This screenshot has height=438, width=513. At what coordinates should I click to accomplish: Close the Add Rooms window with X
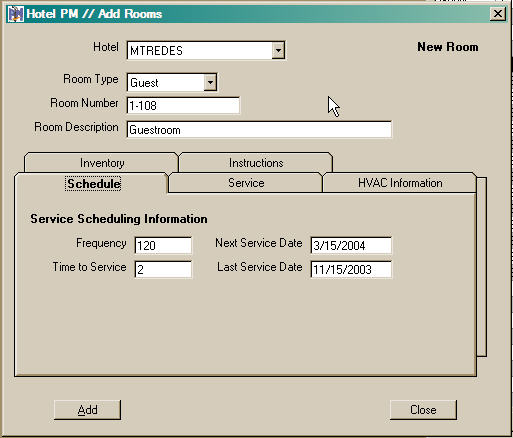[x=498, y=14]
